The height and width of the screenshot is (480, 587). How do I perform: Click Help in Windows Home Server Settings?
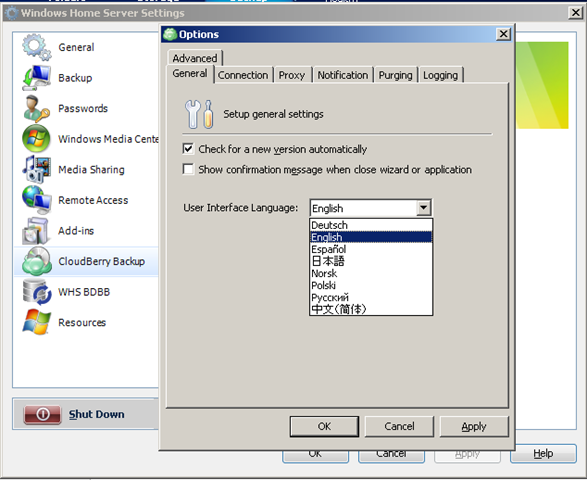pos(543,454)
